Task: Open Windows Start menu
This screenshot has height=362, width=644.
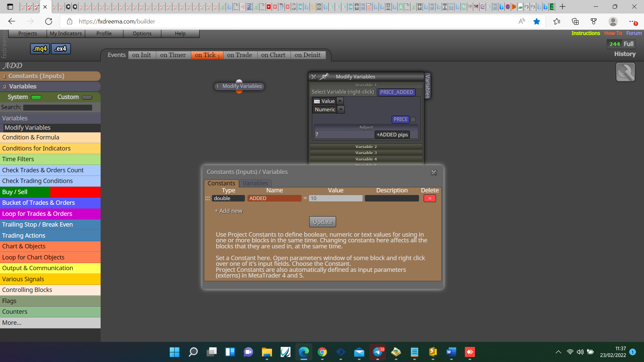Action: (x=174, y=352)
